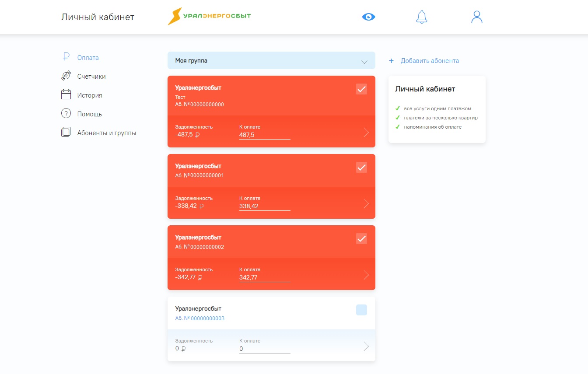Click the Уралэнергосбыт logo

click(x=209, y=16)
